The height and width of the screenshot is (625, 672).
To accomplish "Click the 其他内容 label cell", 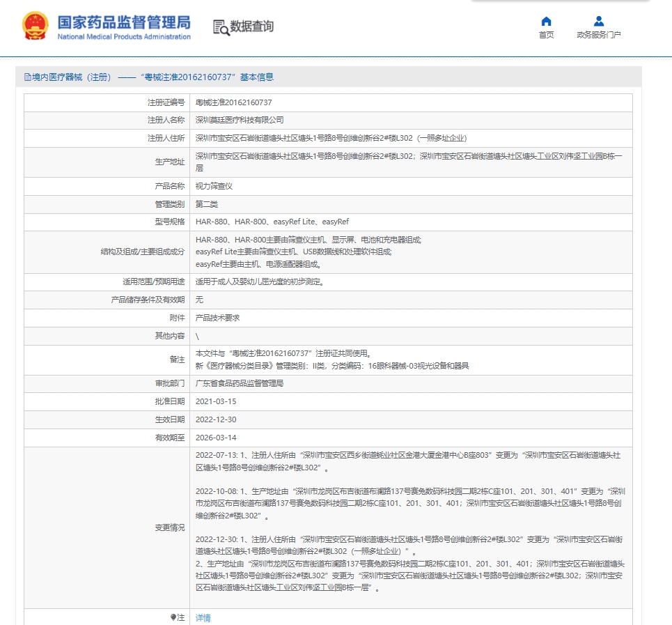I will pyautogui.click(x=107, y=336).
